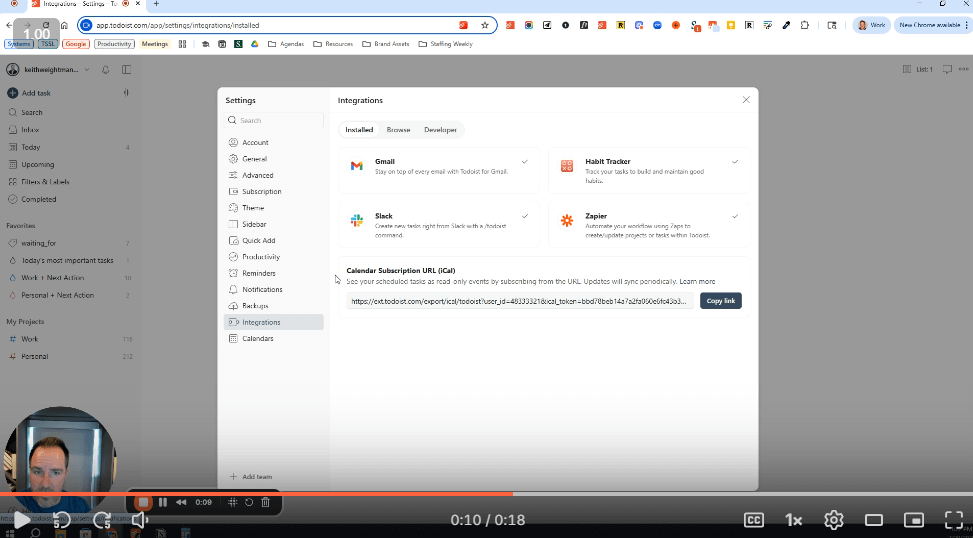
Task: Open the 1x playback speed menu
Action: [793, 520]
